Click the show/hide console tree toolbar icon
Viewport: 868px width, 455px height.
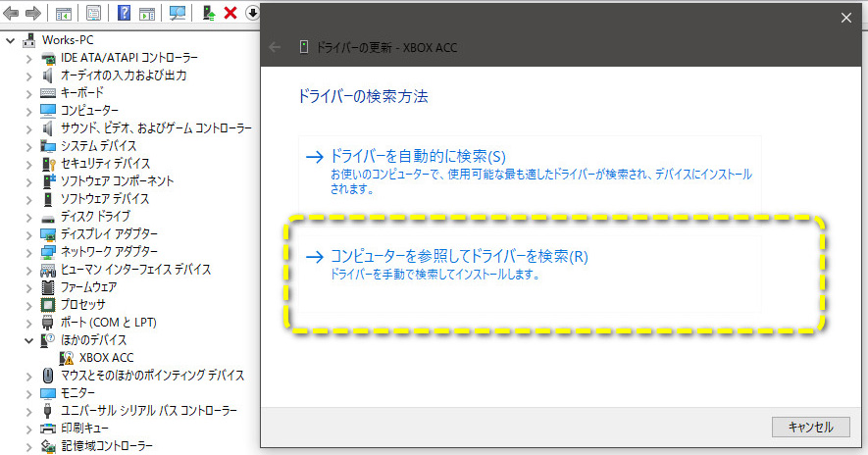coord(64,14)
